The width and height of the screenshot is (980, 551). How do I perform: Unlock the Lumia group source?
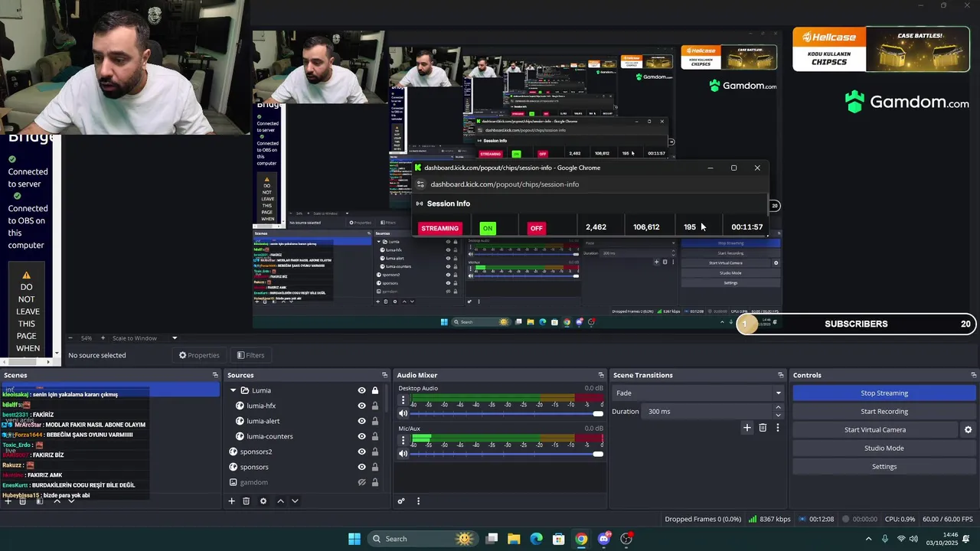[375, 390]
